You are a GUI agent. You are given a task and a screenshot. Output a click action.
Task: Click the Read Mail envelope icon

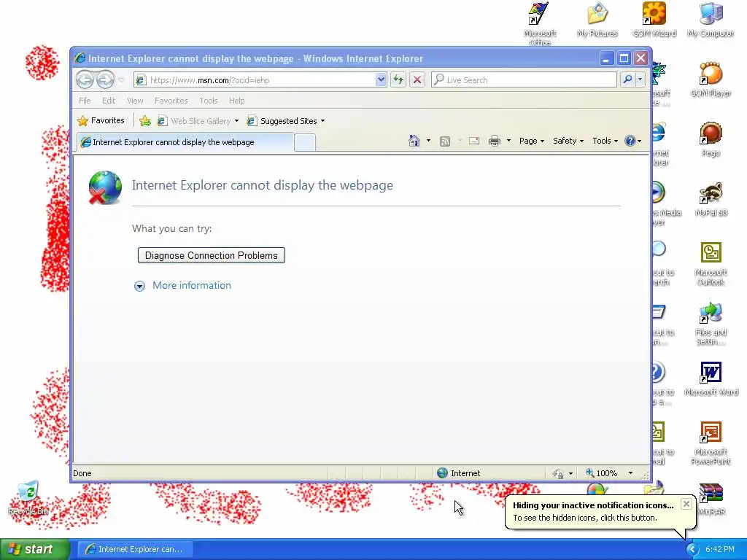[474, 141]
